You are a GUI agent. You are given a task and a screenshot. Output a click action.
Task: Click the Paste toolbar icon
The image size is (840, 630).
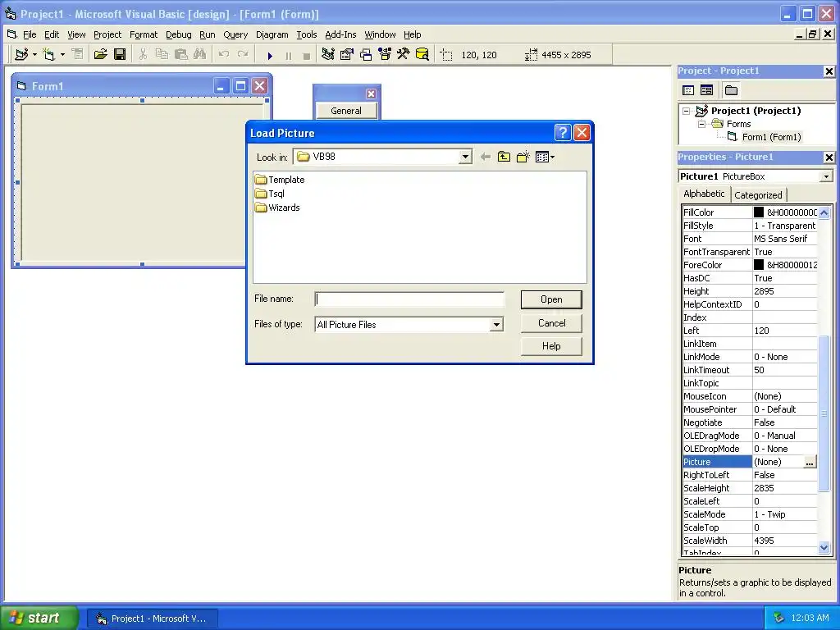tap(181, 54)
